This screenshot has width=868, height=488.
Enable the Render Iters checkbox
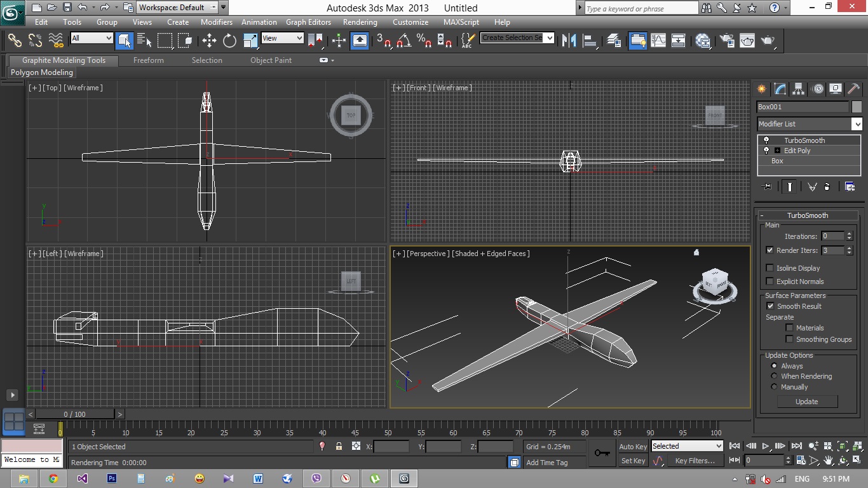(770, 250)
